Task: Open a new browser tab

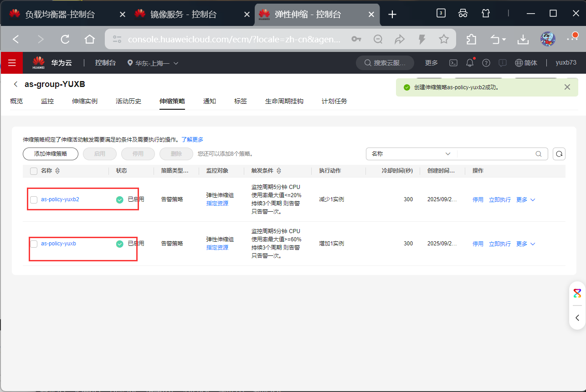Action: pyautogui.click(x=392, y=14)
